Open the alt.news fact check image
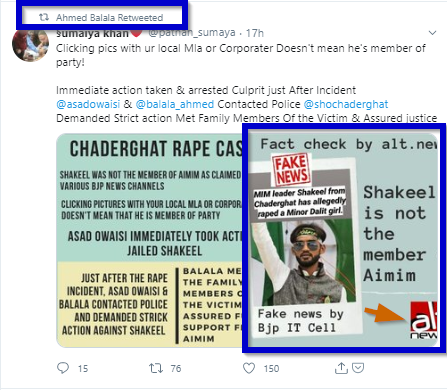 coord(343,239)
